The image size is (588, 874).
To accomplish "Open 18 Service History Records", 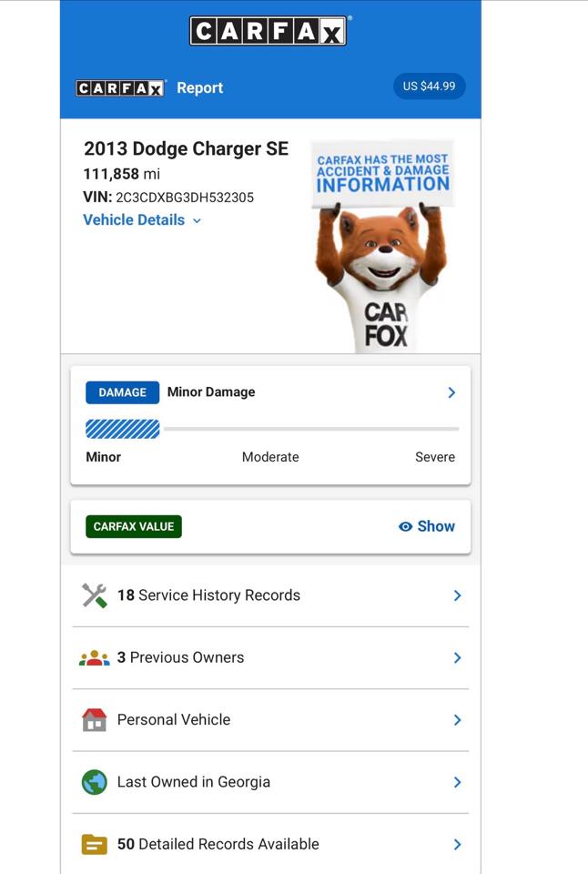I will 270,595.
